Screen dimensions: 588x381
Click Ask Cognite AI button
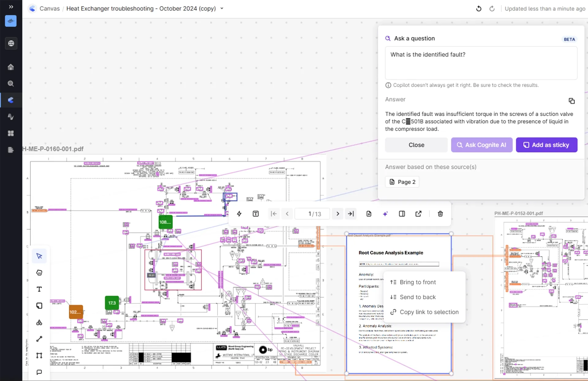click(x=482, y=145)
